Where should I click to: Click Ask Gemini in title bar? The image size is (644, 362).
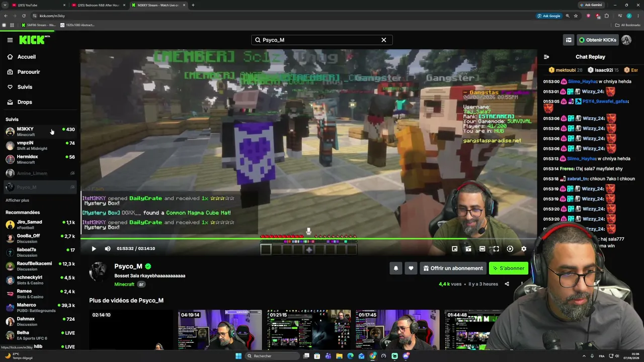click(x=591, y=5)
